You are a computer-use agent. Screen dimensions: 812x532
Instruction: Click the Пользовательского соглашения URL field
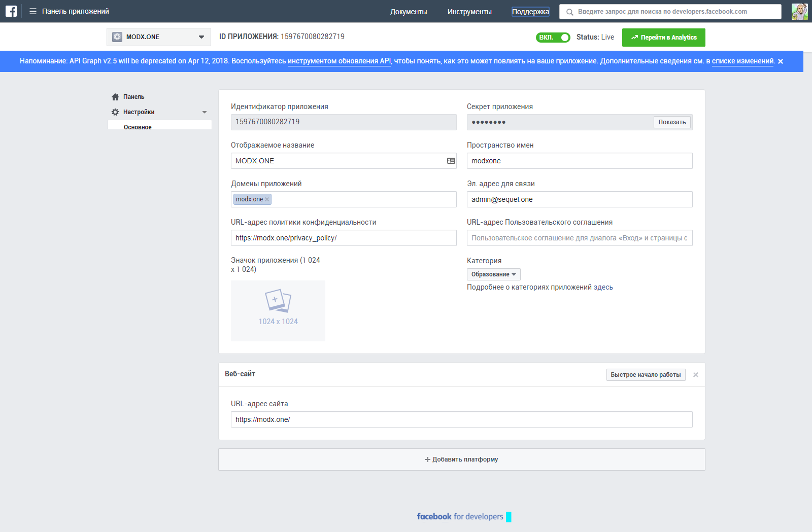coord(580,238)
